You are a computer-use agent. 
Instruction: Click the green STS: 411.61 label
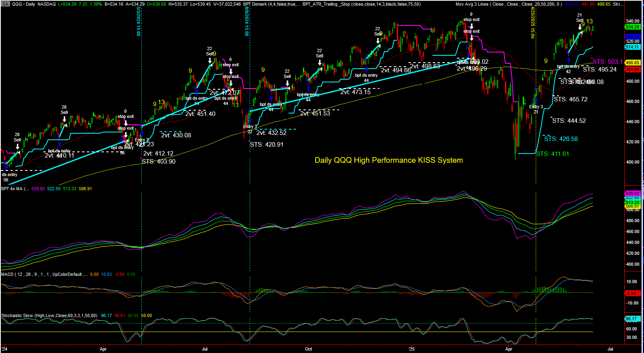(552, 154)
